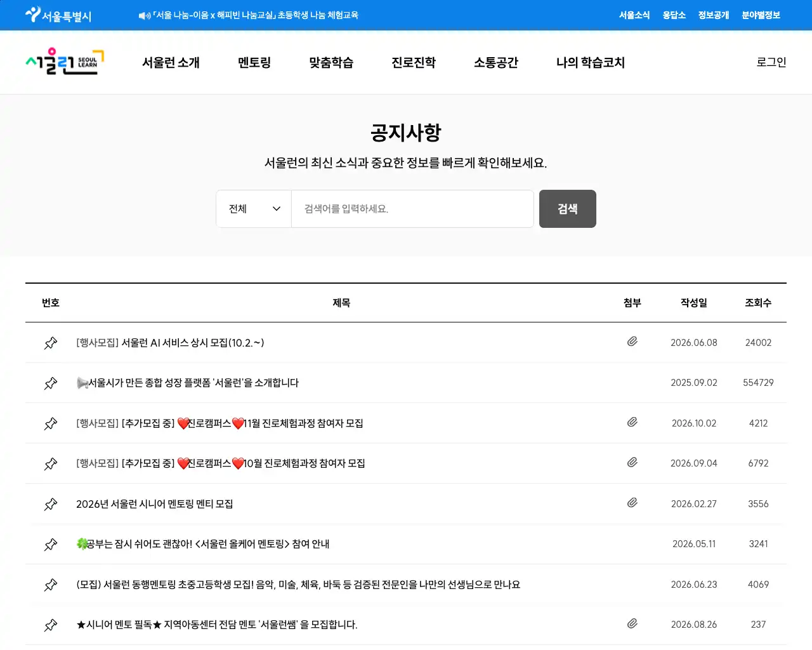Open notice 서울시가 만든 종합 성장 플랫폼 '서울런'을 소개합니다
This screenshot has width=812, height=650.
click(187, 383)
